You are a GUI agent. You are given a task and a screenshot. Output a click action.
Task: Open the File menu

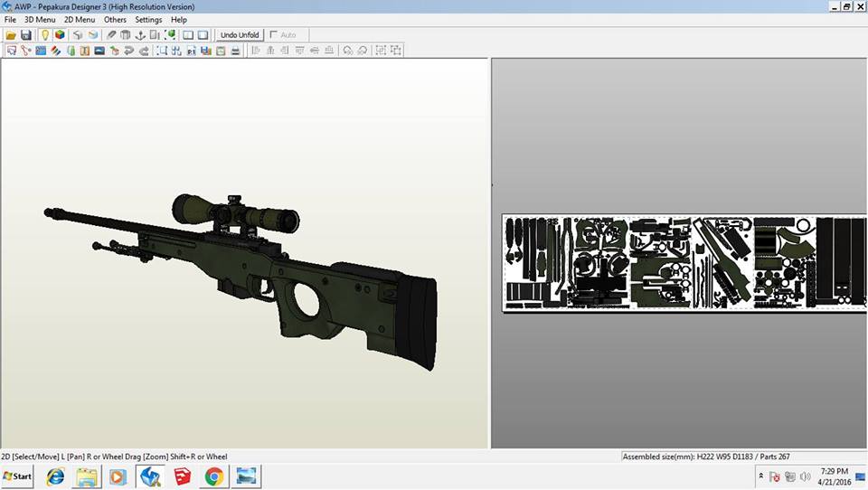(10, 19)
